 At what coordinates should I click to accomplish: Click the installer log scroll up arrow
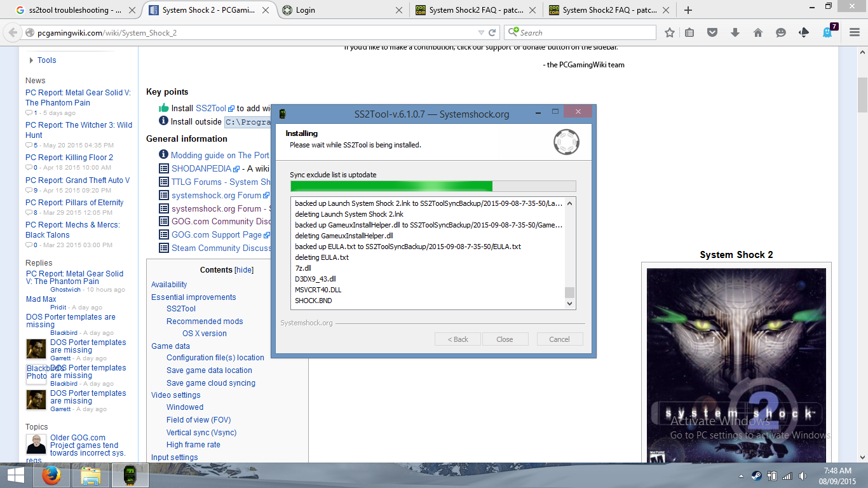tap(570, 203)
